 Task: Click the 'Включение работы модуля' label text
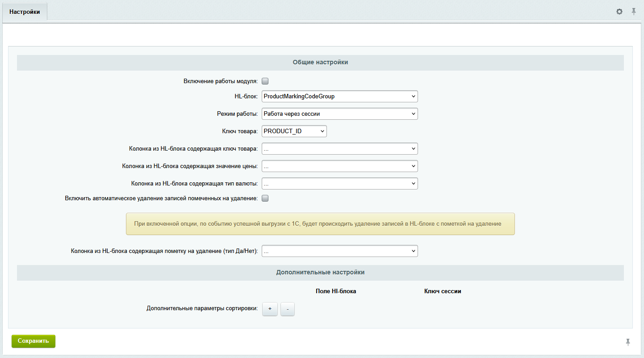220,81
